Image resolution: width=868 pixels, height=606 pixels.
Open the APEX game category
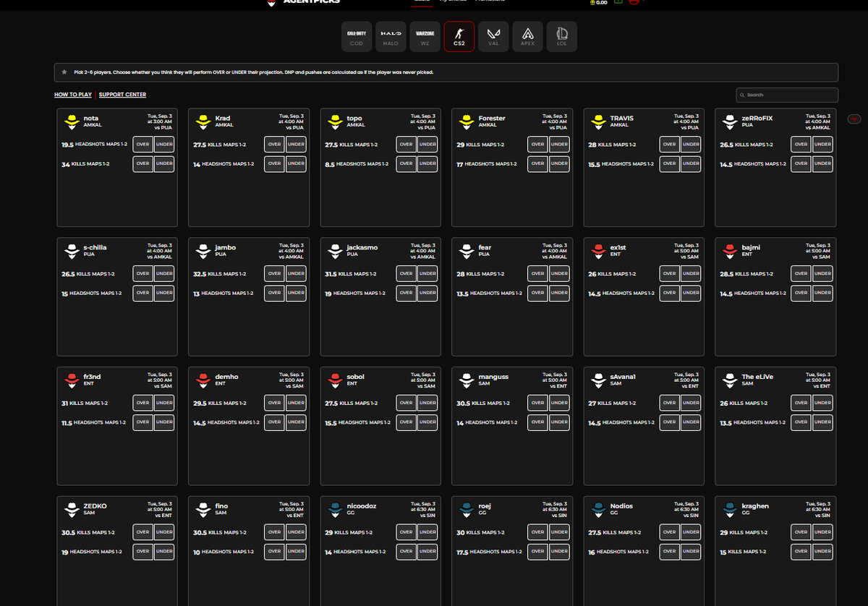527,36
